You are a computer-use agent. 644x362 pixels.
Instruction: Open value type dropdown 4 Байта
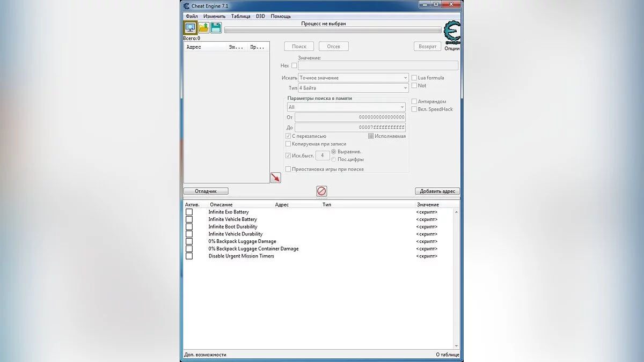[x=353, y=88]
